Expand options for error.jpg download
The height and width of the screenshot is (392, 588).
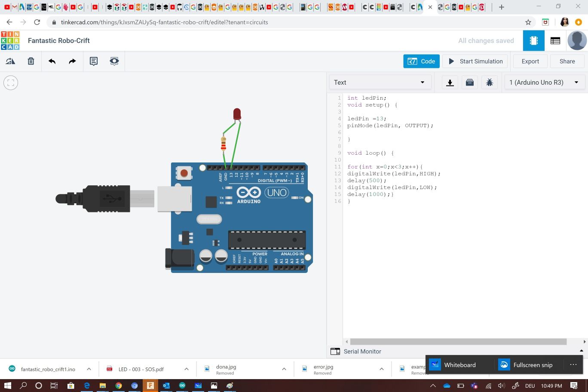pos(381,369)
